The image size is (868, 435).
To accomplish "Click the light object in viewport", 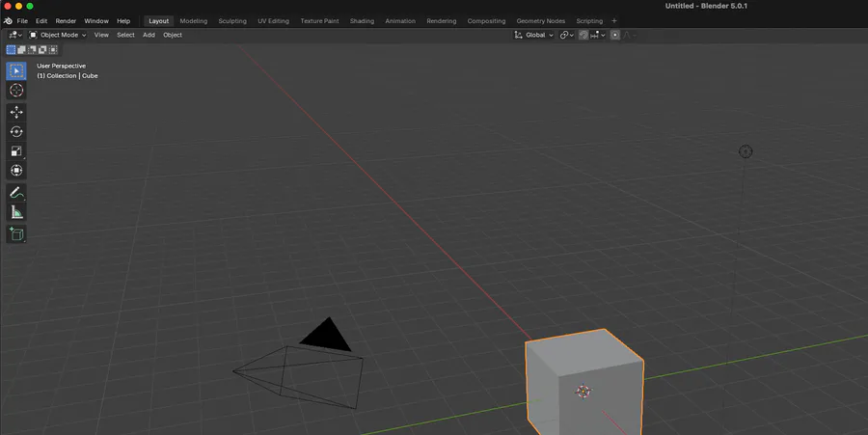I will 746,151.
